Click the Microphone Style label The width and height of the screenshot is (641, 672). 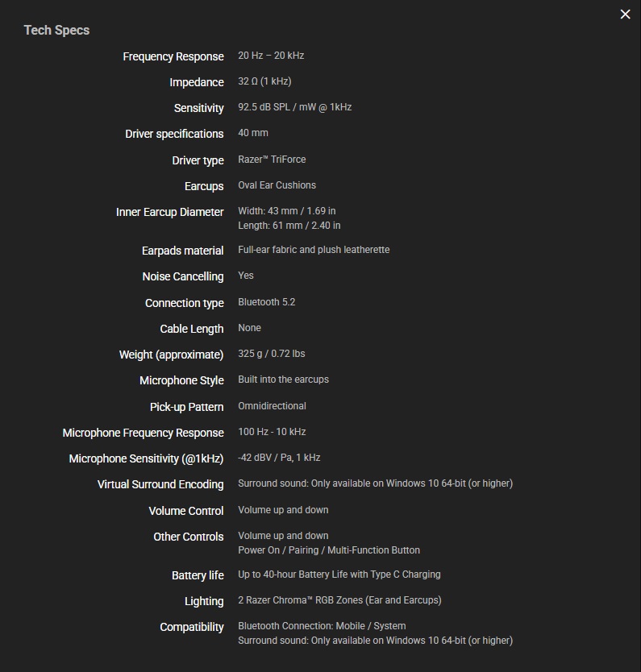pyautogui.click(x=181, y=380)
